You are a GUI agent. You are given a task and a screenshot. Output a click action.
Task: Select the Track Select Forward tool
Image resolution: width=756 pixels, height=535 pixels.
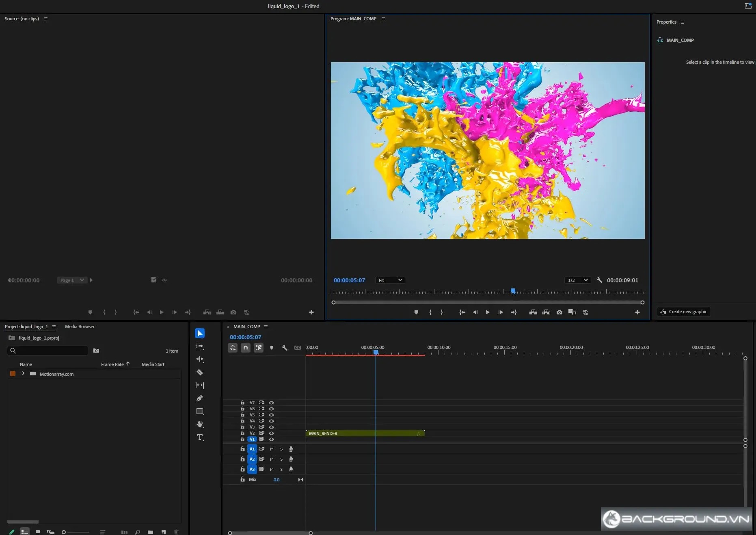pos(200,347)
